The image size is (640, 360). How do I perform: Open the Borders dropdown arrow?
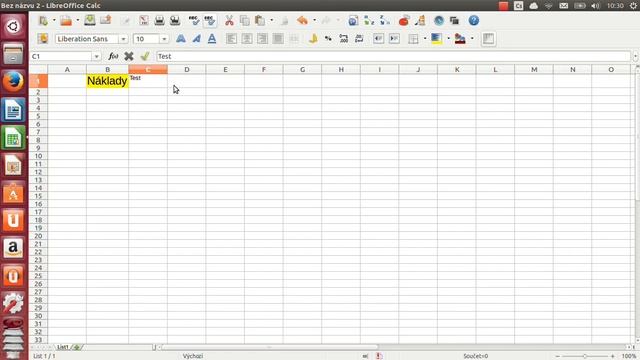click(x=425, y=39)
